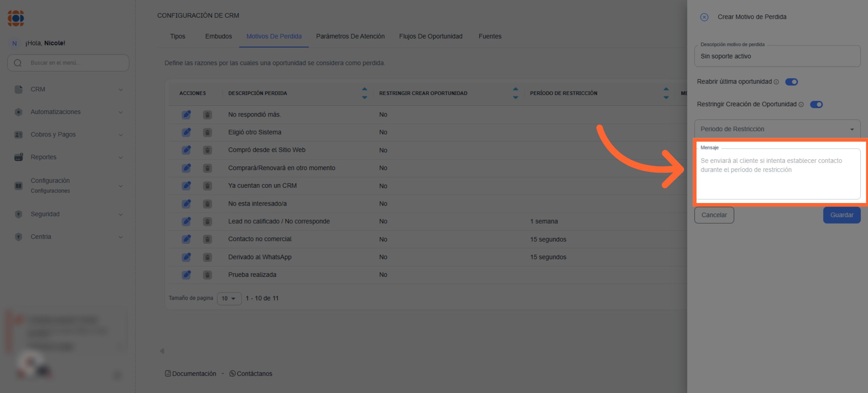Sort by Descripción Perdida column arrows
Viewport: 868px width, 393px height.
[365, 93]
